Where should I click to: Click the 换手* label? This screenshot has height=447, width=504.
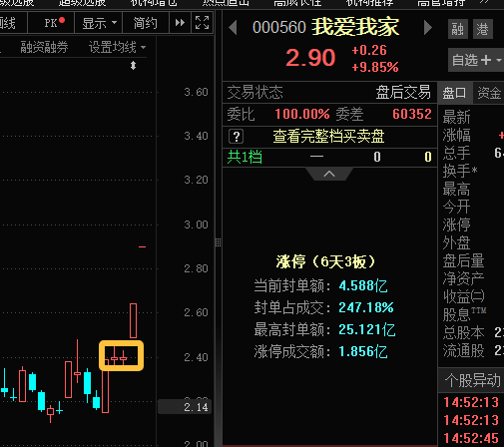click(460, 171)
